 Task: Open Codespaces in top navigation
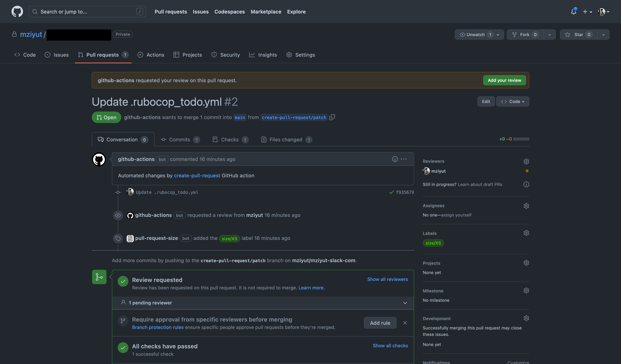(230, 12)
